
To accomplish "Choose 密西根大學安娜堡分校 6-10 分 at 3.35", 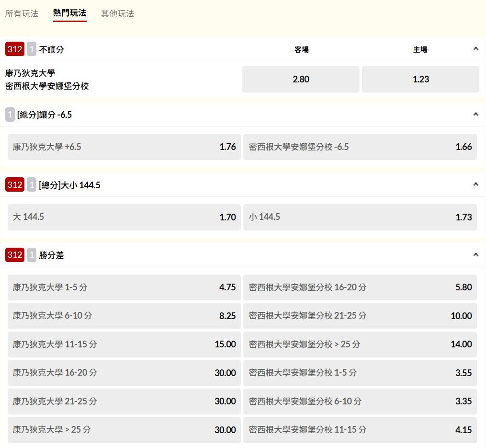I will tap(360, 401).
